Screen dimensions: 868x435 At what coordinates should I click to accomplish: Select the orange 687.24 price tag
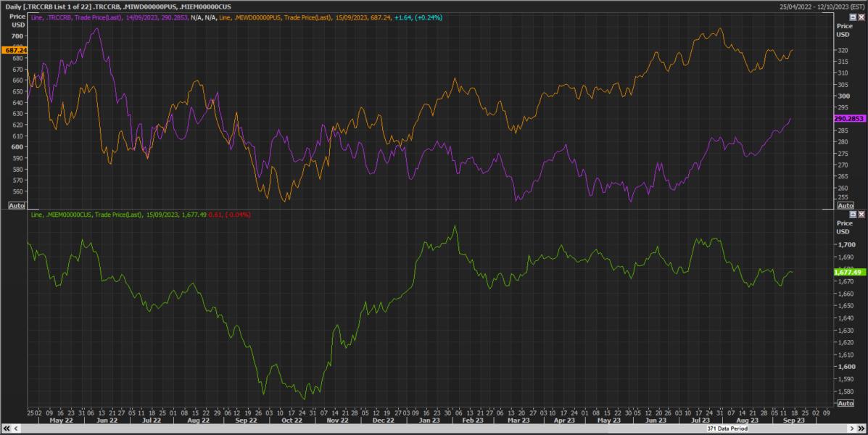click(15, 50)
